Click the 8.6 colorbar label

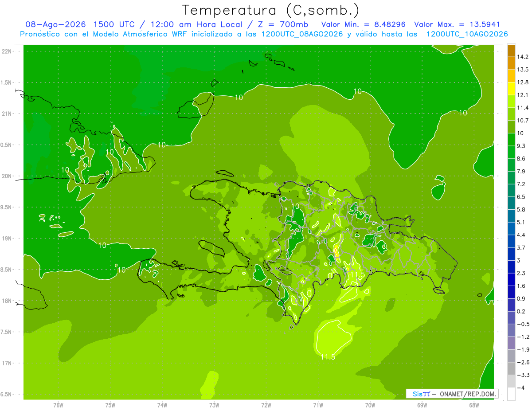[521, 158]
